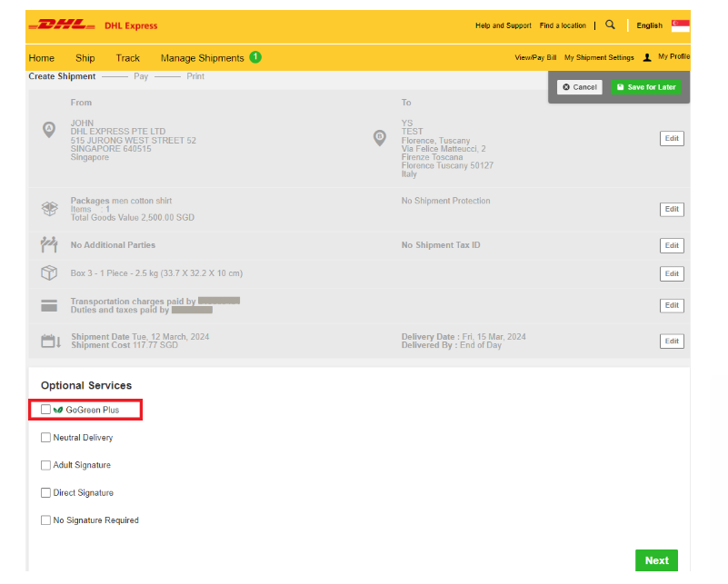Viewport: 728px width, 584px height.
Task: Edit the Shipment Date row
Action: click(x=672, y=341)
